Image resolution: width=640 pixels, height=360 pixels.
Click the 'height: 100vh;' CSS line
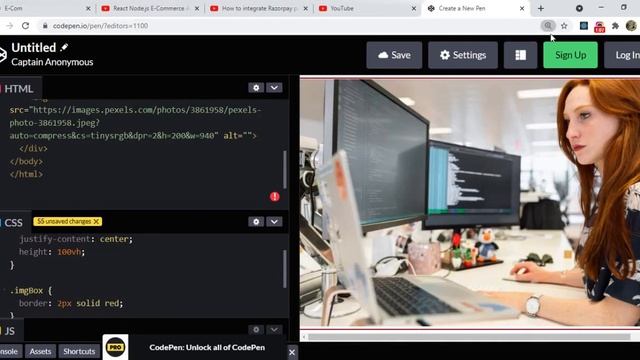[x=51, y=252]
